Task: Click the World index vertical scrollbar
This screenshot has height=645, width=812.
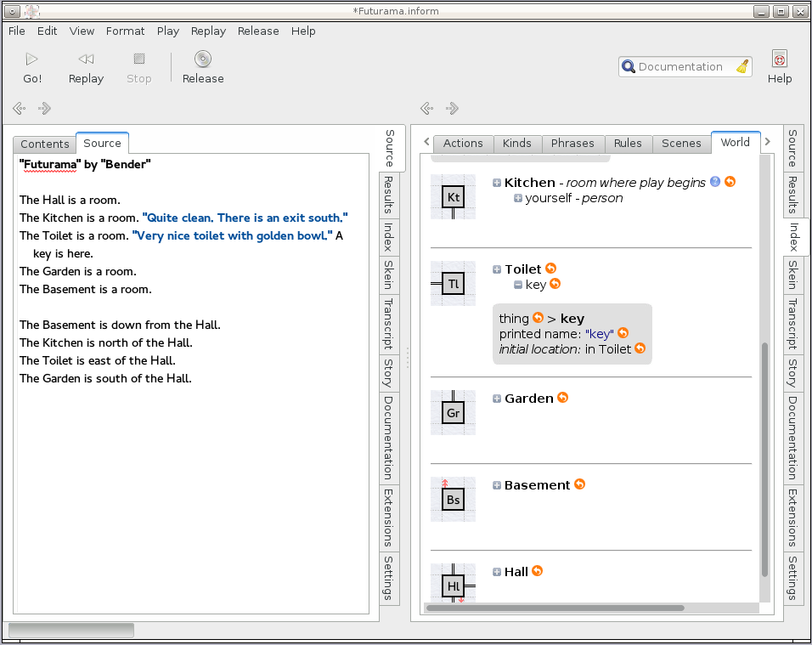Action: coord(764,459)
